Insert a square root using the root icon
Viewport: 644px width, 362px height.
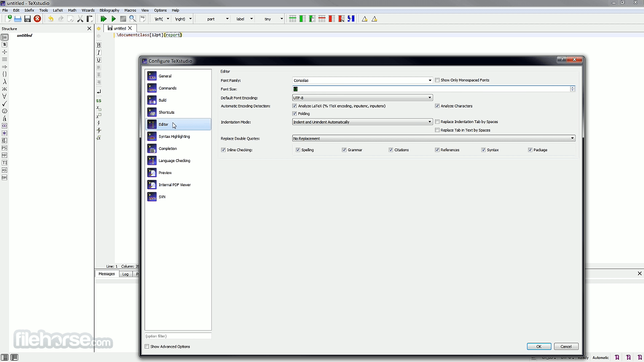point(99,138)
